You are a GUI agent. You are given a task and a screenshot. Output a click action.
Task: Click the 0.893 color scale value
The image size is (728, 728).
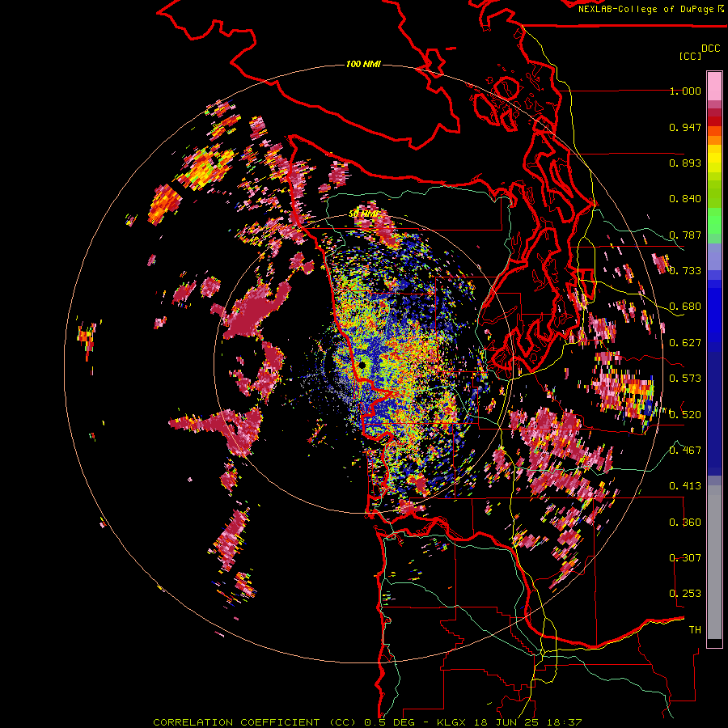(x=685, y=163)
